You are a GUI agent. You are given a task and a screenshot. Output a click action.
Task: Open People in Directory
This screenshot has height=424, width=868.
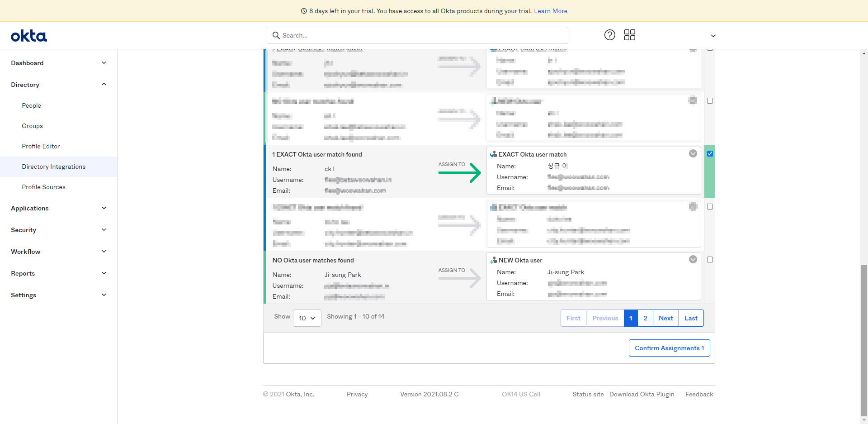pyautogui.click(x=31, y=105)
